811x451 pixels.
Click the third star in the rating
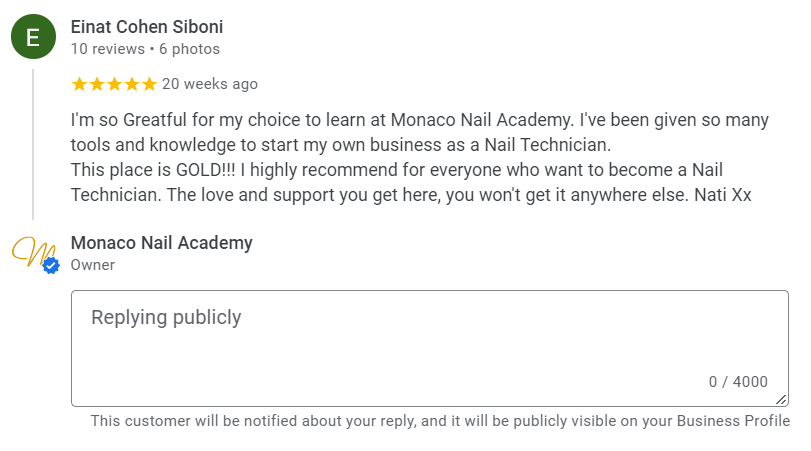[115, 84]
